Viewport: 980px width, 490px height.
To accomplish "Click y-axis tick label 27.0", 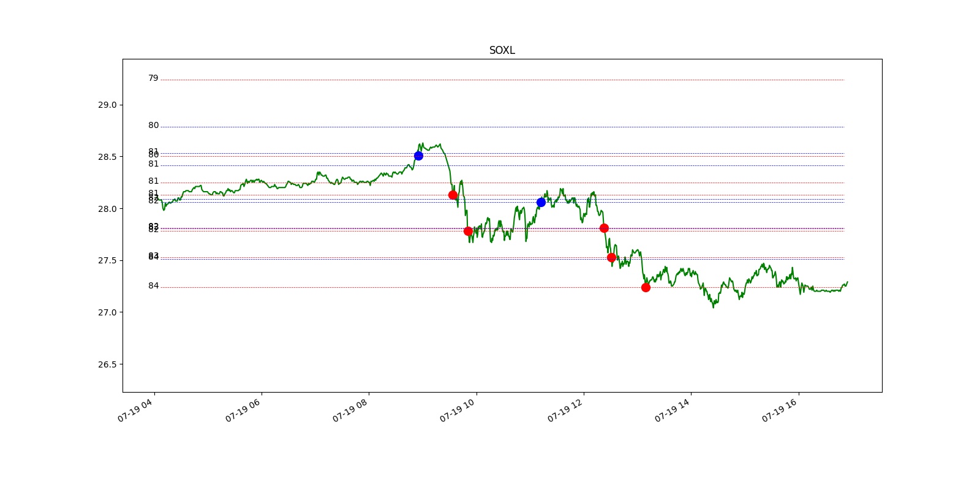I will 107,312.
